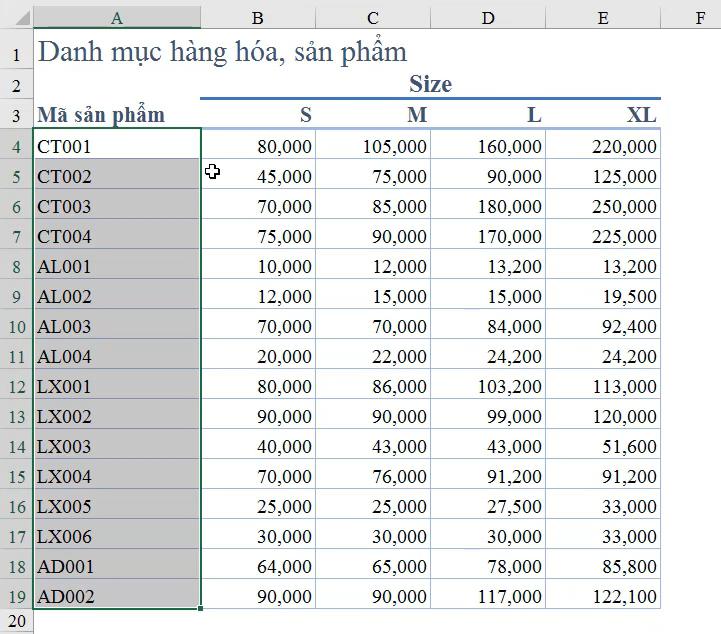Select row 20 header
The height and width of the screenshot is (634, 721).
(17, 621)
